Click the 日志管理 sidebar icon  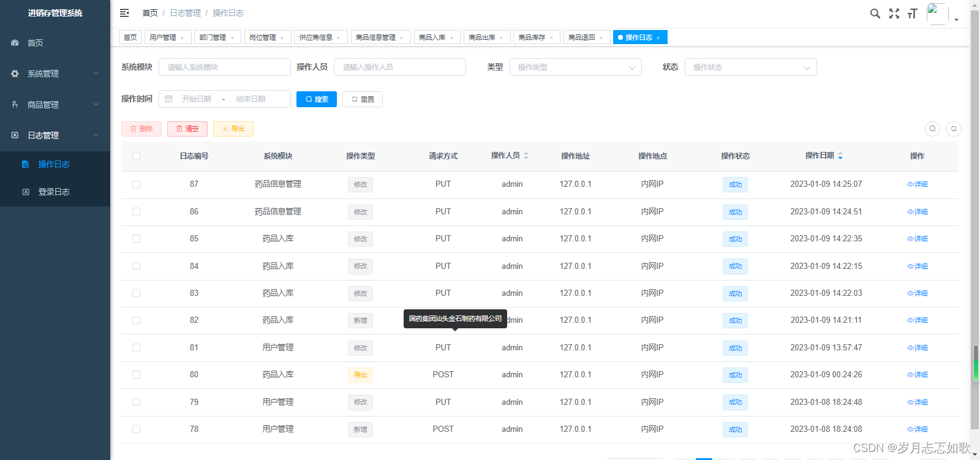(15, 135)
